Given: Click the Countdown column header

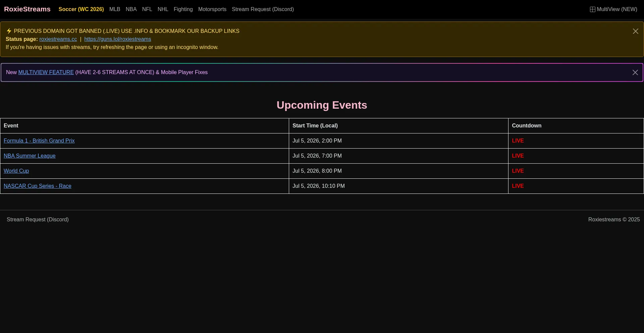Looking at the screenshot, I should (576, 126).
